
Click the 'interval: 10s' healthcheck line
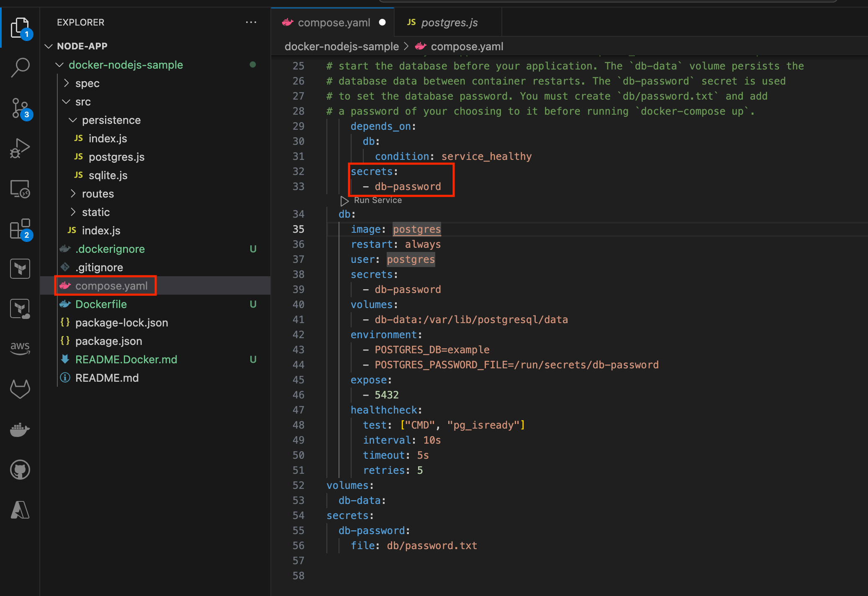click(402, 440)
